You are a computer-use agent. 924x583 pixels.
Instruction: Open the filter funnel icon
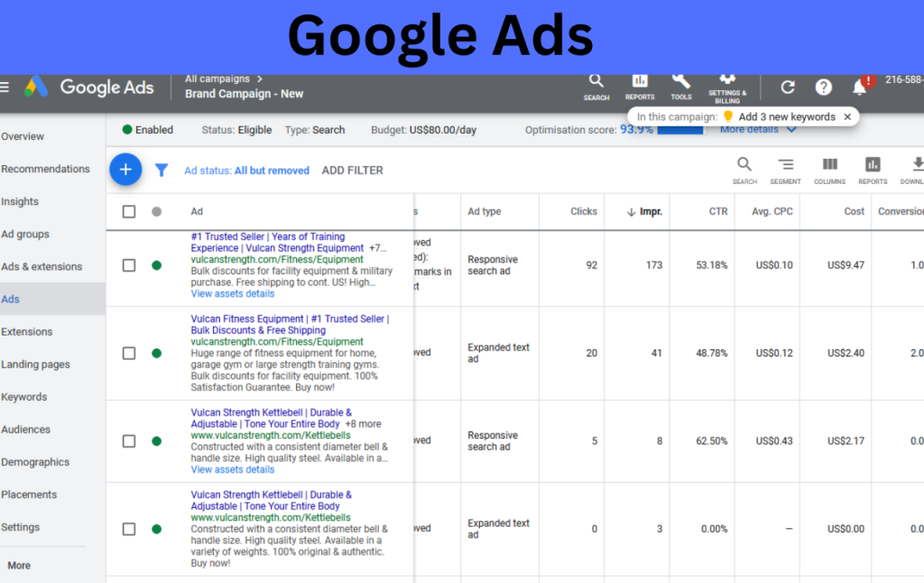point(162,169)
